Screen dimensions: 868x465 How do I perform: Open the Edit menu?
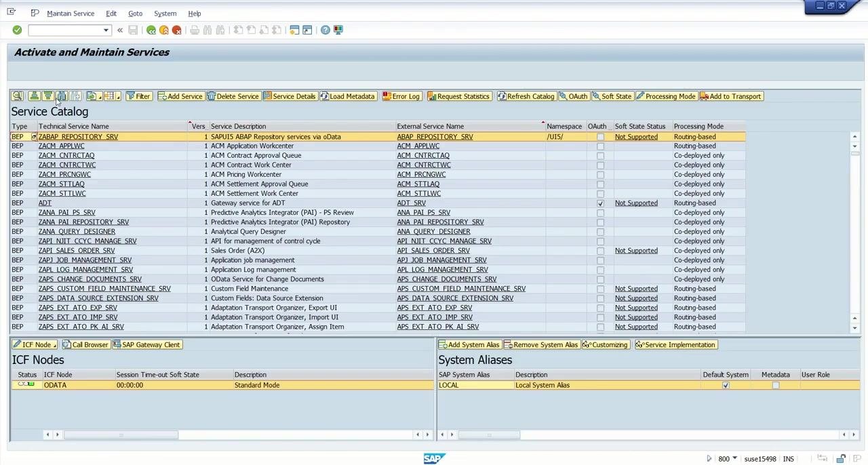[x=111, y=14]
